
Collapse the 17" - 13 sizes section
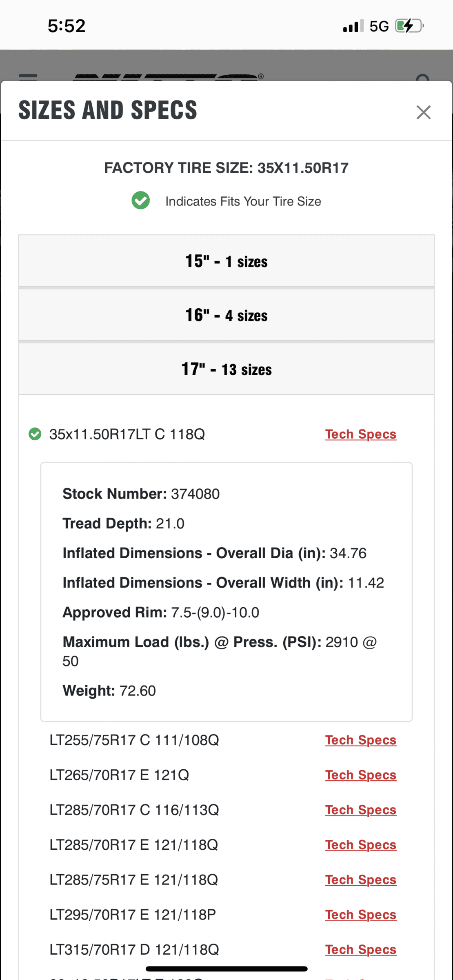[x=226, y=369]
